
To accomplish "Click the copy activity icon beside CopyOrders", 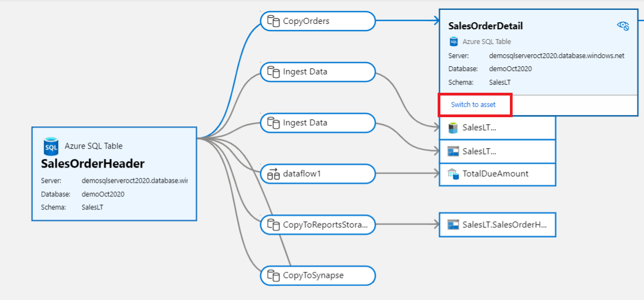I will click(273, 21).
